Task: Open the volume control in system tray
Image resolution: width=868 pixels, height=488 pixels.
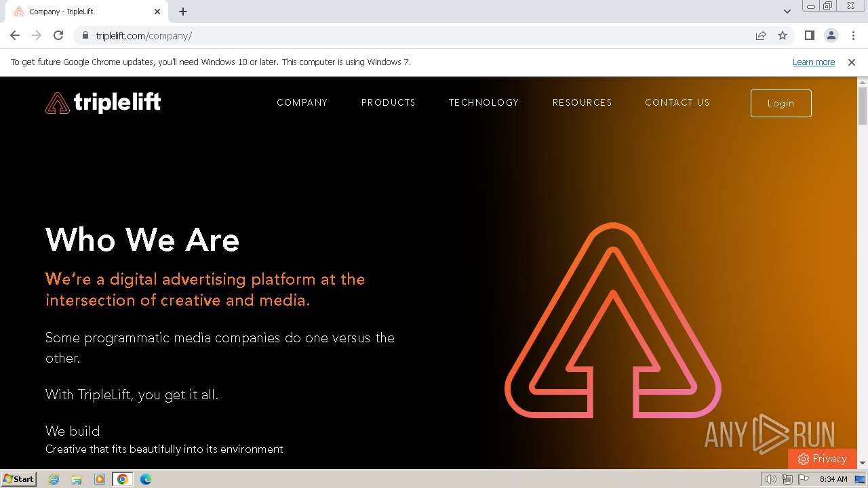Action: point(770,479)
